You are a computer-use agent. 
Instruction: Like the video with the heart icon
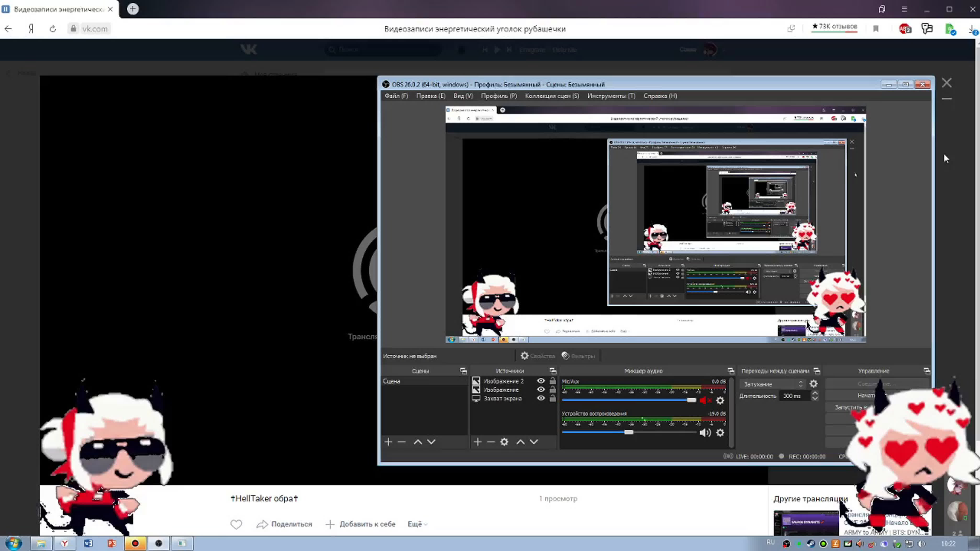[x=236, y=524]
